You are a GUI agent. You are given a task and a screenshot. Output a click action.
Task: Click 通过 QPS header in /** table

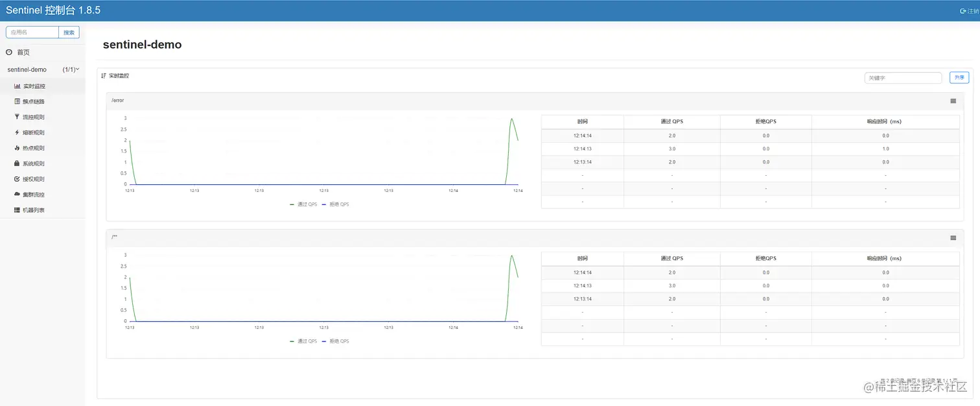click(672, 259)
